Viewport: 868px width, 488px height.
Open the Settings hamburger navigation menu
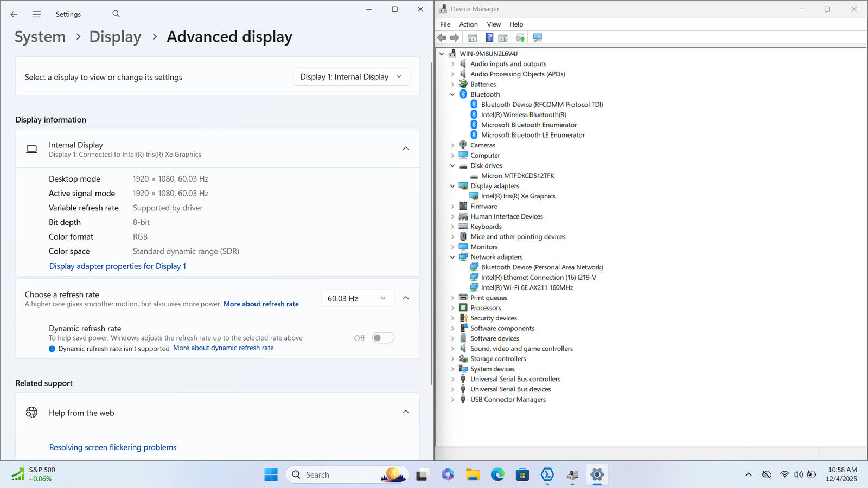click(36, 15)
